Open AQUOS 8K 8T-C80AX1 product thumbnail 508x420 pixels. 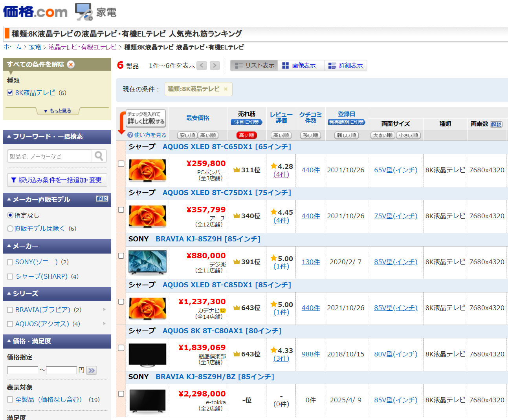click(147, 354)
